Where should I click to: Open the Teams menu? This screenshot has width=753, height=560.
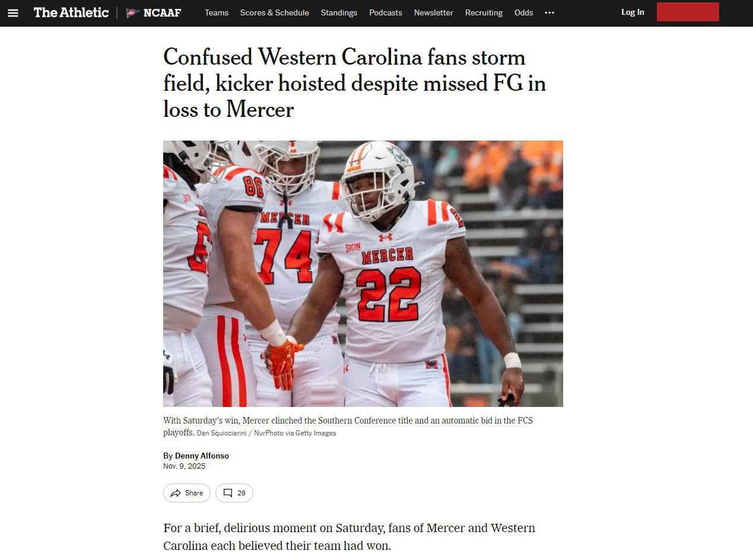217,12
